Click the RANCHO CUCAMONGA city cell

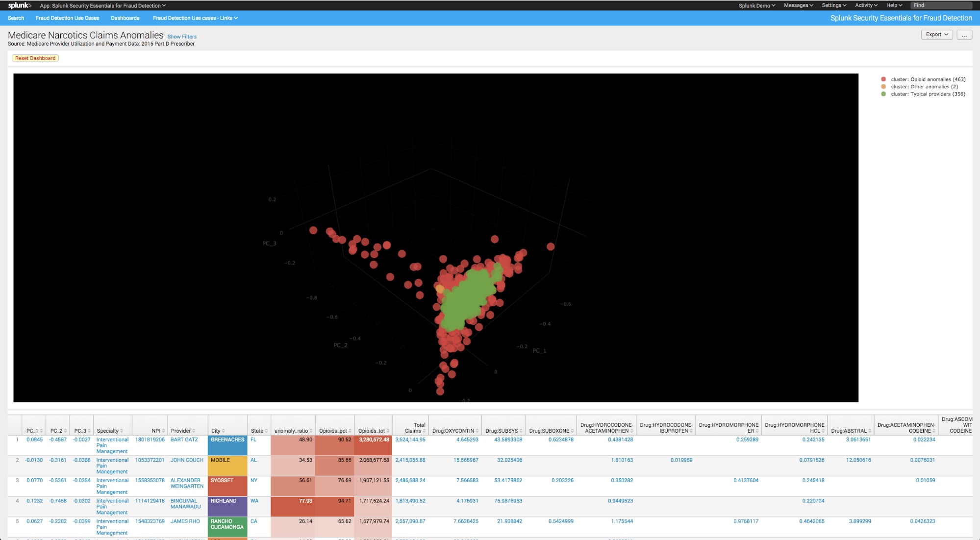227,527
